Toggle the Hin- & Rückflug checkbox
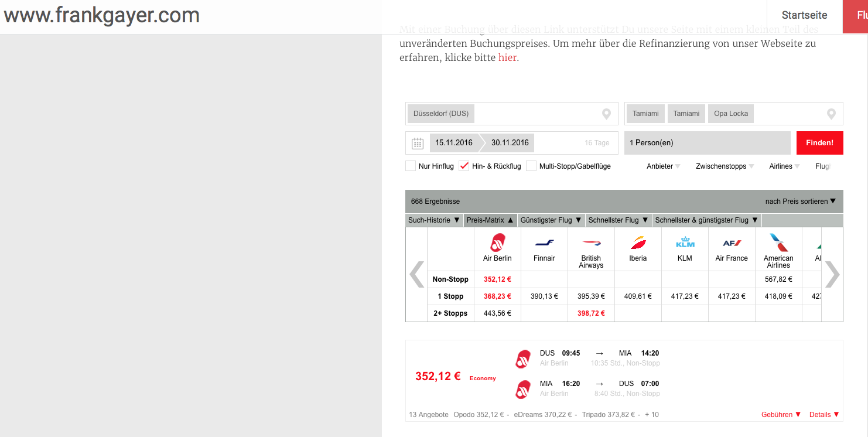Screen dimensions: 868x437 pyautogui.click(x=464, y=166)
